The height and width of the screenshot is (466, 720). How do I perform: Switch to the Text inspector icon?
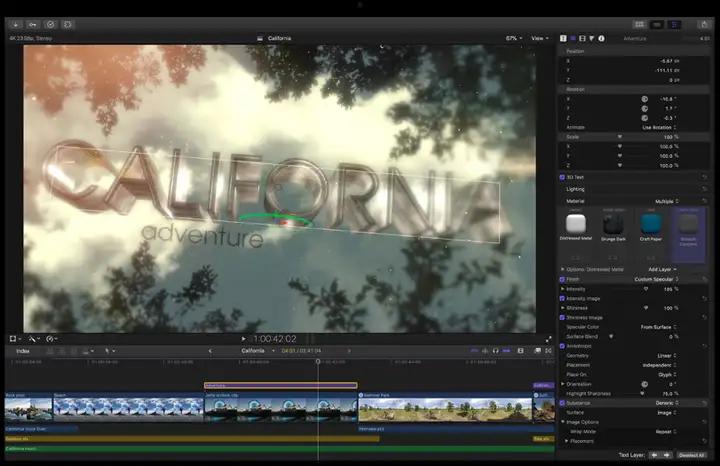click(573, 39)
